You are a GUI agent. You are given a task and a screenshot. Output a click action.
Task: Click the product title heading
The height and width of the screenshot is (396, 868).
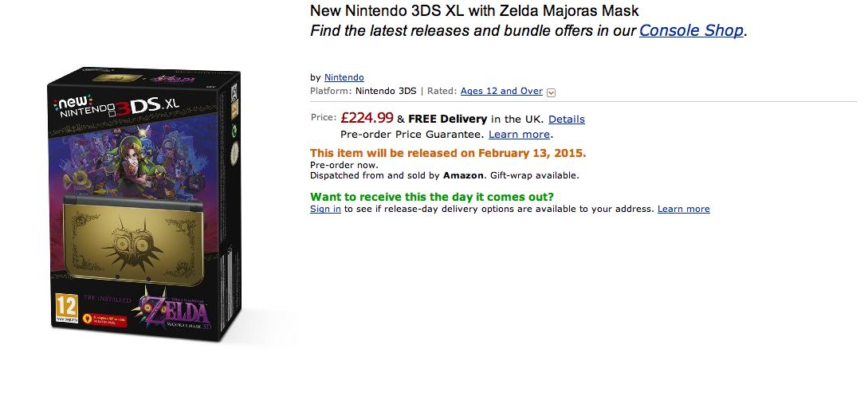click(x=474, y=11)
